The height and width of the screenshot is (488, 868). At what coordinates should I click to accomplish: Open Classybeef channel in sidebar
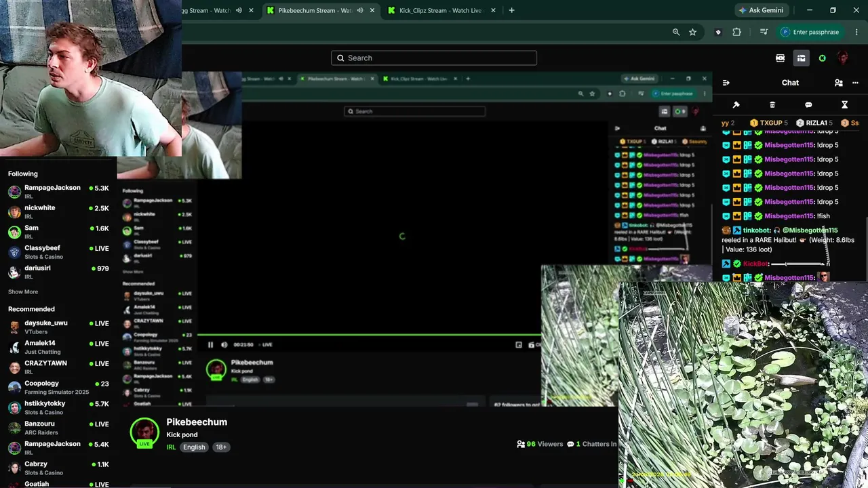[x=58, y=252]
